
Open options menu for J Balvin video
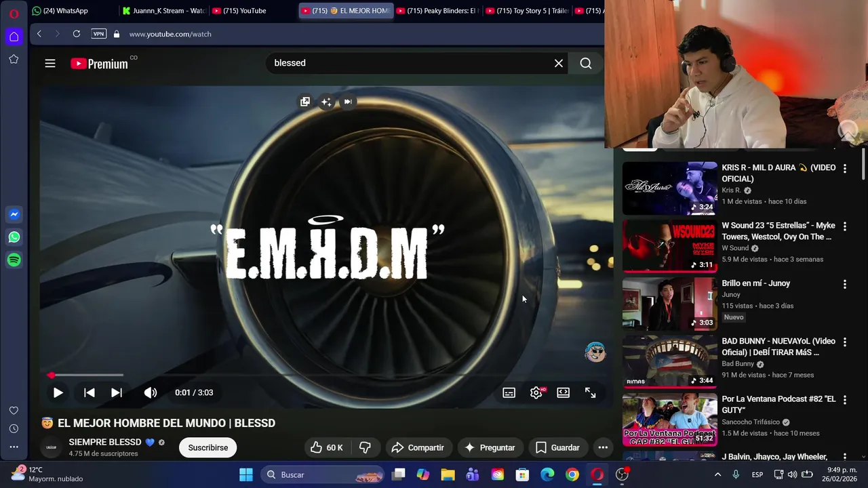point(845,457)
